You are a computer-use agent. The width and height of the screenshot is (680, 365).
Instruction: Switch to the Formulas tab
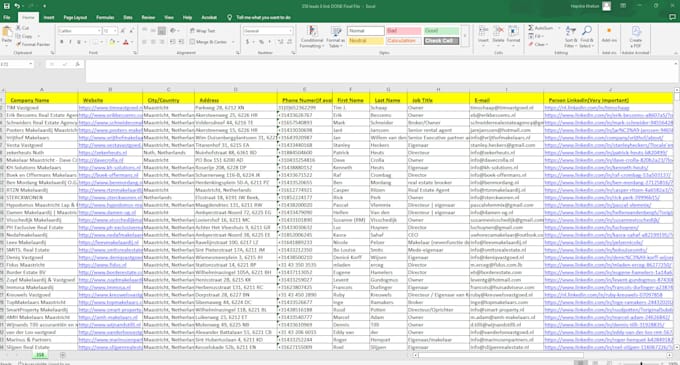click(105, 17)
